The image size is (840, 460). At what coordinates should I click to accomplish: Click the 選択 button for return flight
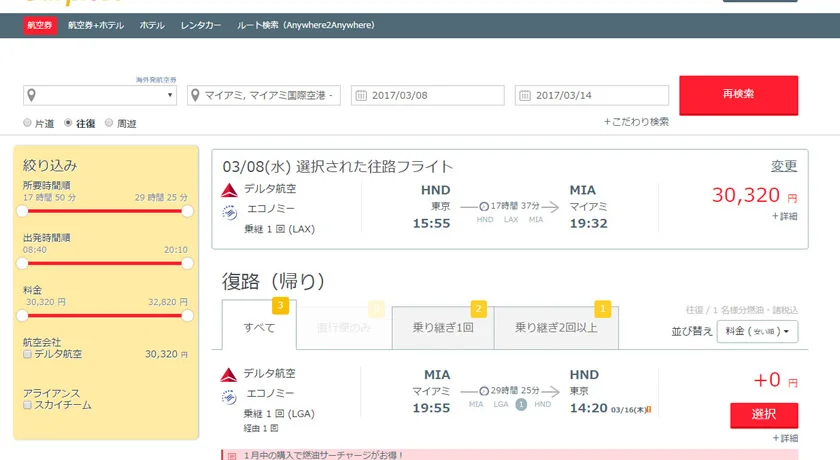click(x=764, y=415)
